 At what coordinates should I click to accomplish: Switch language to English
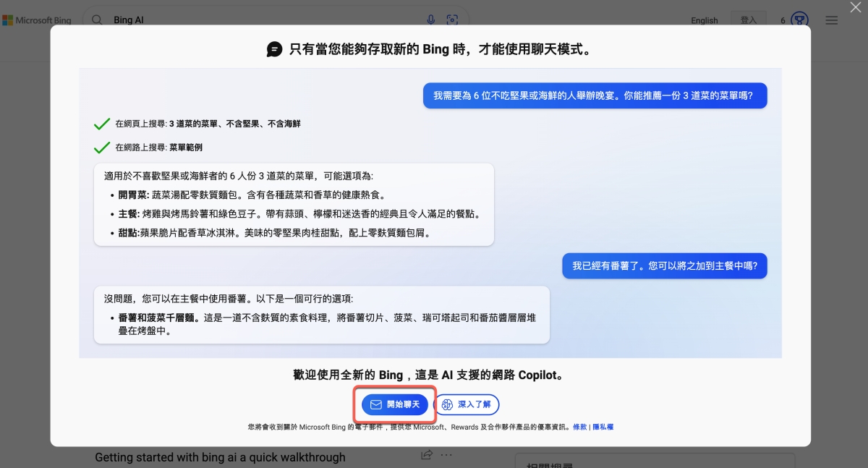(x=704, y=20)
